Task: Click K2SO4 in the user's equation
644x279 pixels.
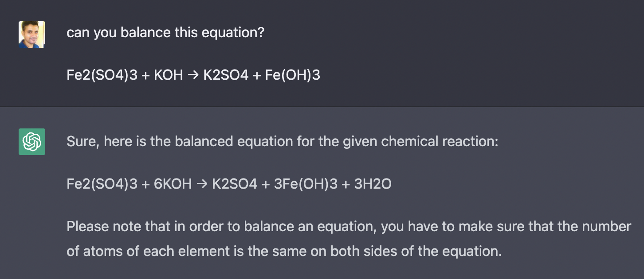Action: (226, 75)
